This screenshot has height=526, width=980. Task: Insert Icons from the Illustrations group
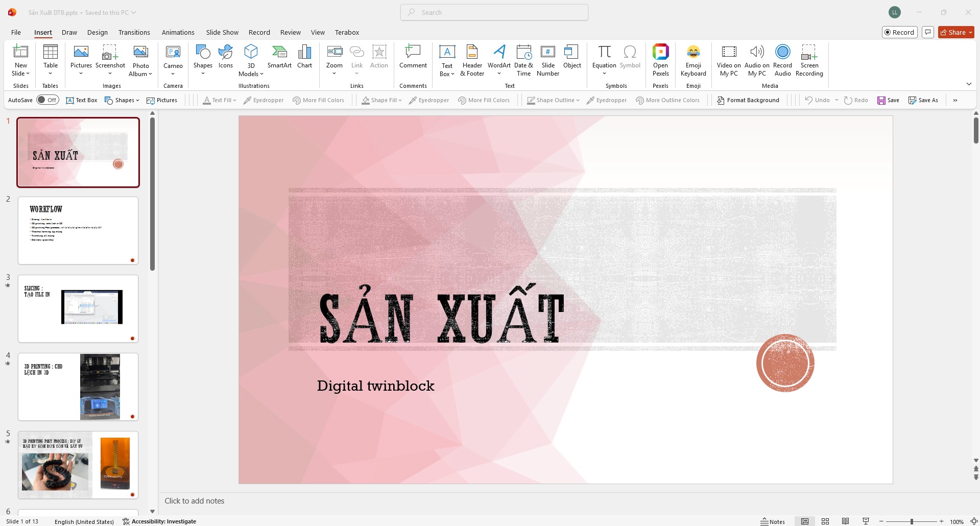tap(226, 56)
